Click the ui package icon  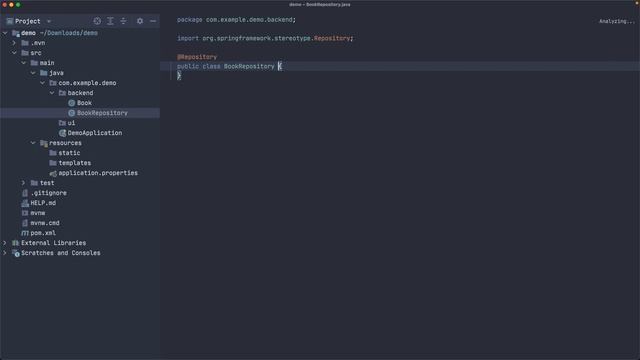click(62, 123)
